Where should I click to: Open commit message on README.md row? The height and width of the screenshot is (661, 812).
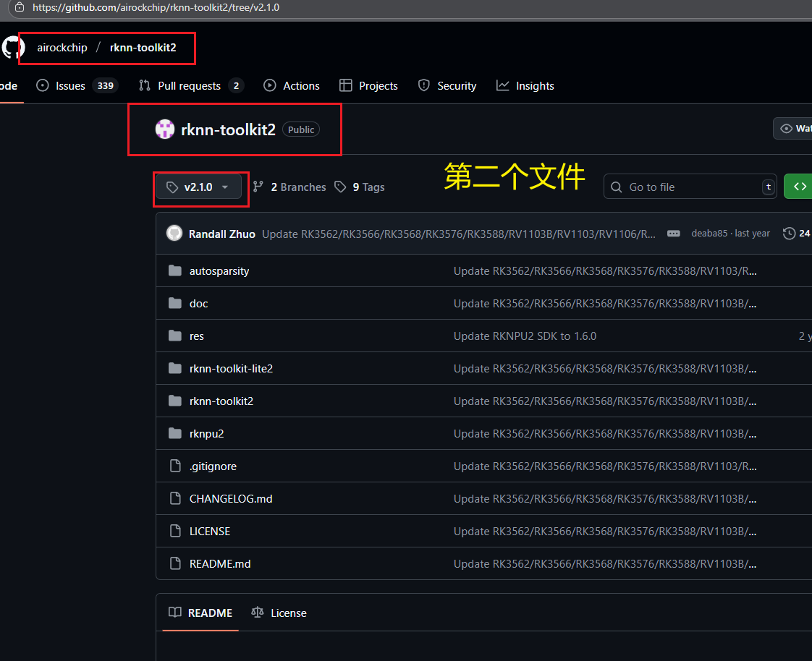605,564
